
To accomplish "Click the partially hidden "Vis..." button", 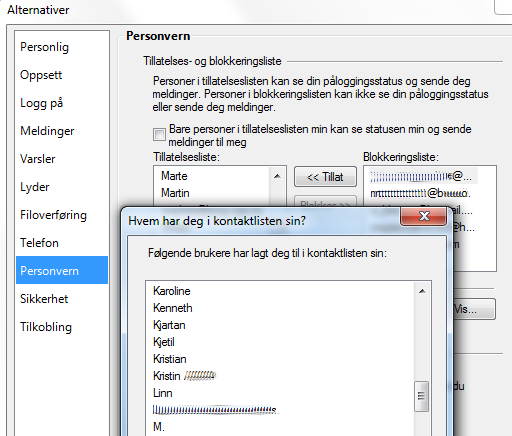I will point(474,309).
